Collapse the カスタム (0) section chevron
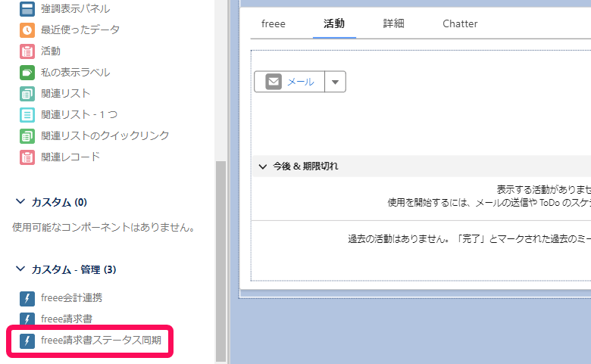The width and height of the screenshot is (591, 364). 20,202
